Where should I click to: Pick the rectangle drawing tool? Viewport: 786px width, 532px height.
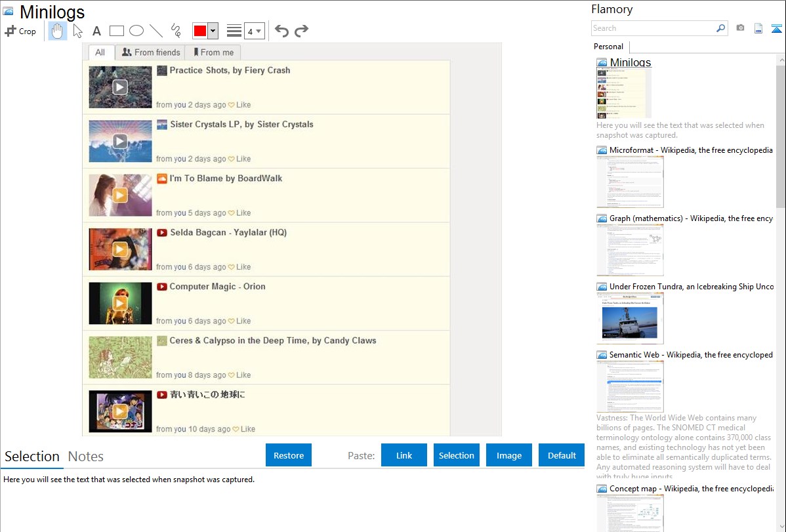pos(117,31)
